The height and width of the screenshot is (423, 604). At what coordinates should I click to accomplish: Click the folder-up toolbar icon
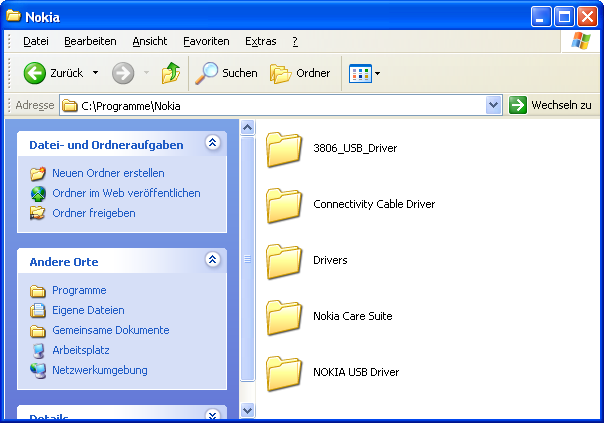(x=171, y=73)
